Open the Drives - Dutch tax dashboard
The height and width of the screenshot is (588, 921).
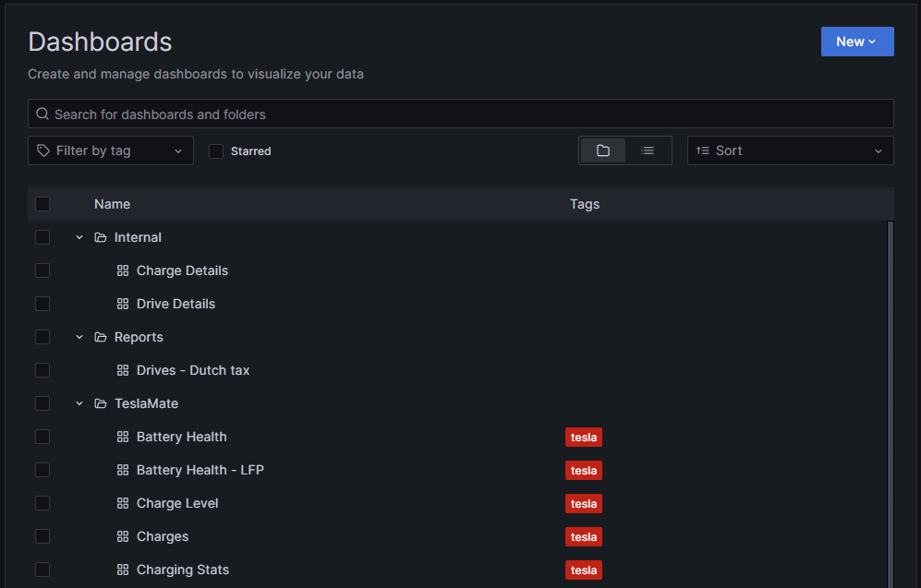click(x=193, y=370)
